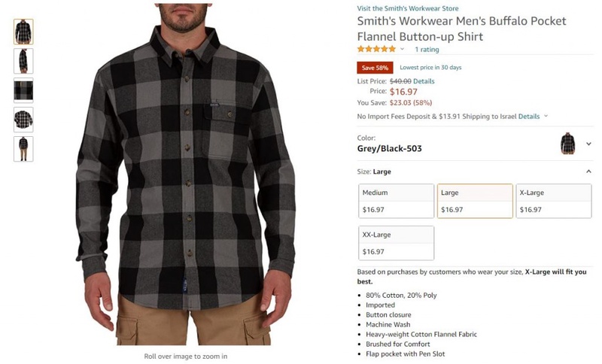
Task: Select the first front-view shirt thumbnail
Action: click(x=23, y=32)
